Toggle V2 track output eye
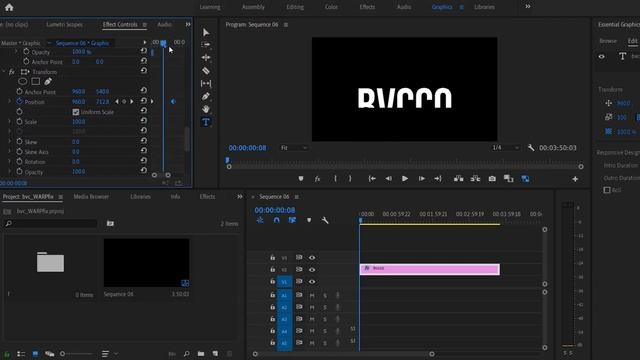640x360 pixels. tap(312, 270)
